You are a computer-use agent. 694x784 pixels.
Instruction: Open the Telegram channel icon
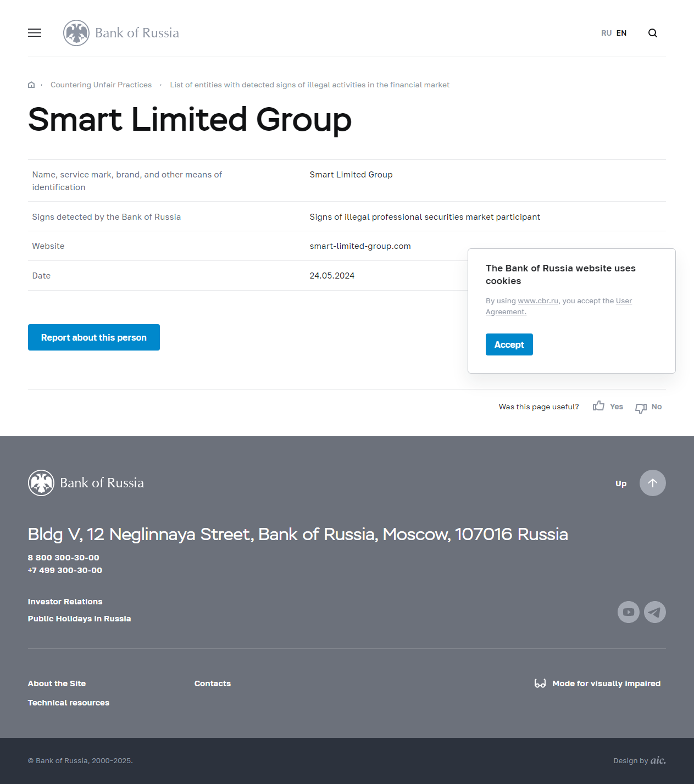click(x=654, y=612)
